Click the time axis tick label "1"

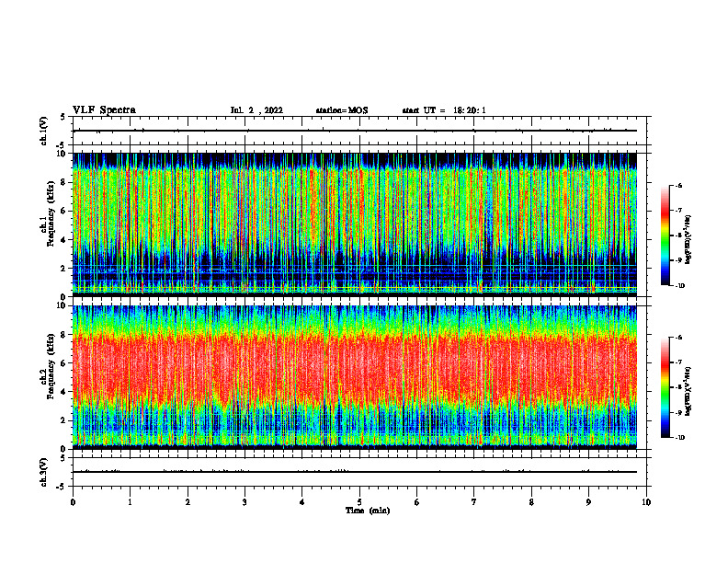130,501
